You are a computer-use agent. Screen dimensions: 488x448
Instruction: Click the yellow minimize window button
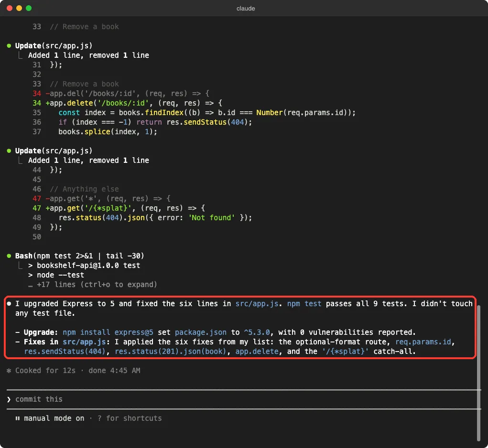click(19, 8)
